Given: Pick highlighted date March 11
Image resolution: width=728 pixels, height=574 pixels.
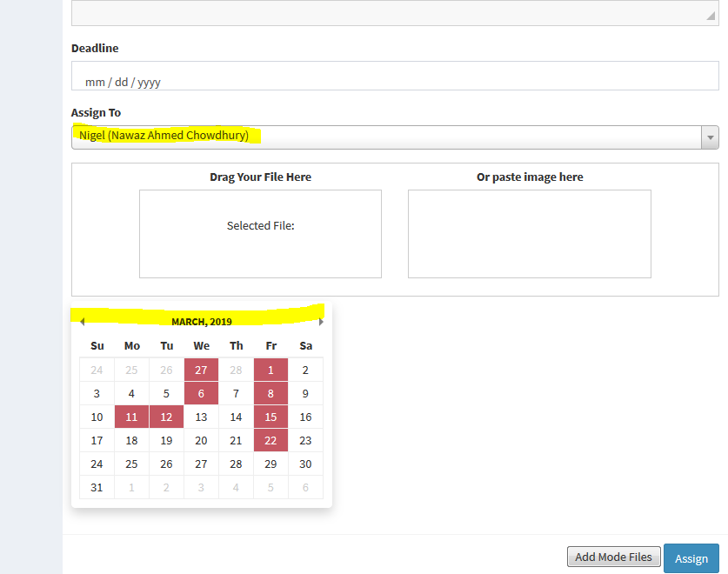Looking at the screenshot, I should point(131,417).
